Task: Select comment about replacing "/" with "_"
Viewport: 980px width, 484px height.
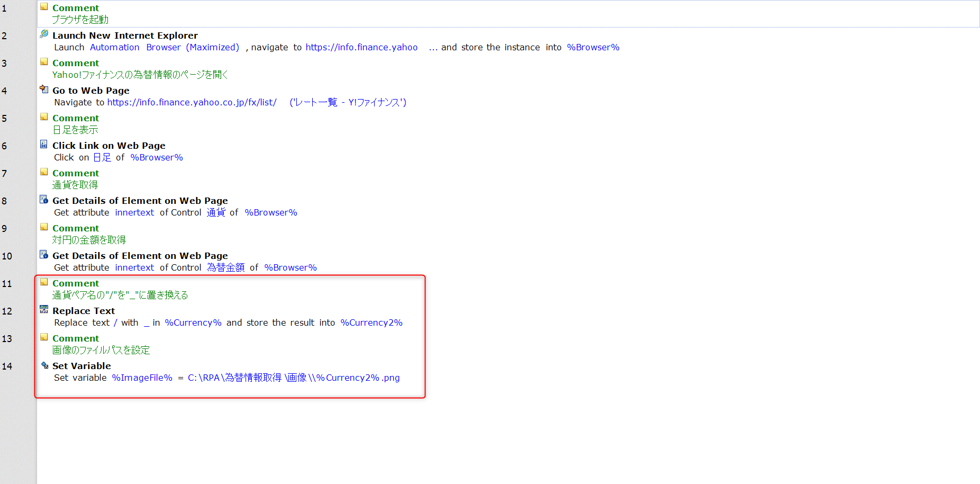Action: click(120, 295)
